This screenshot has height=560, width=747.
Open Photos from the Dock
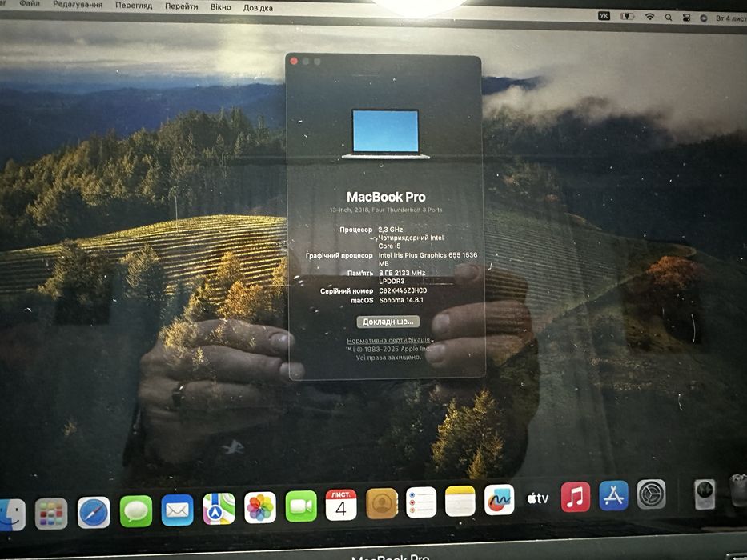click(260, 508)
